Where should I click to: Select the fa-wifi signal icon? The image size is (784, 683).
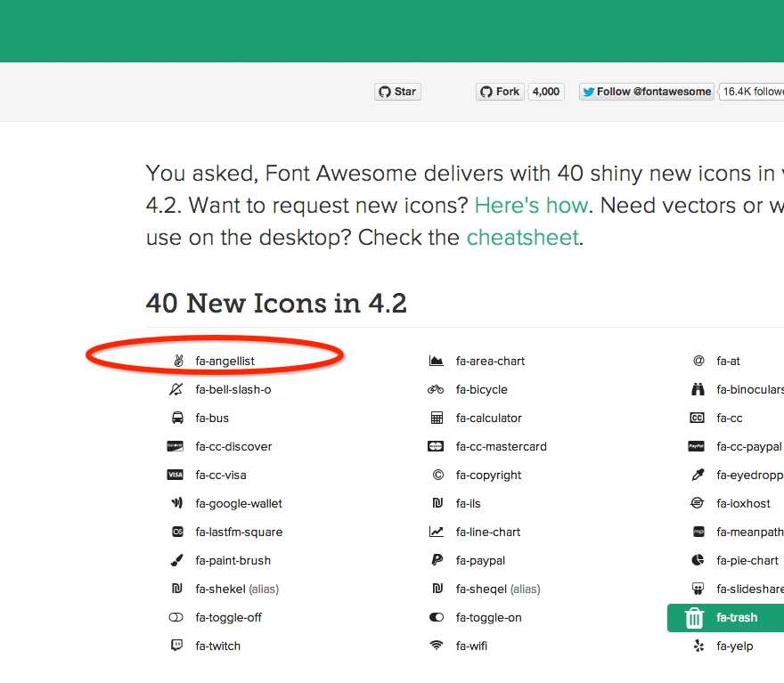[x=437, y=646]
